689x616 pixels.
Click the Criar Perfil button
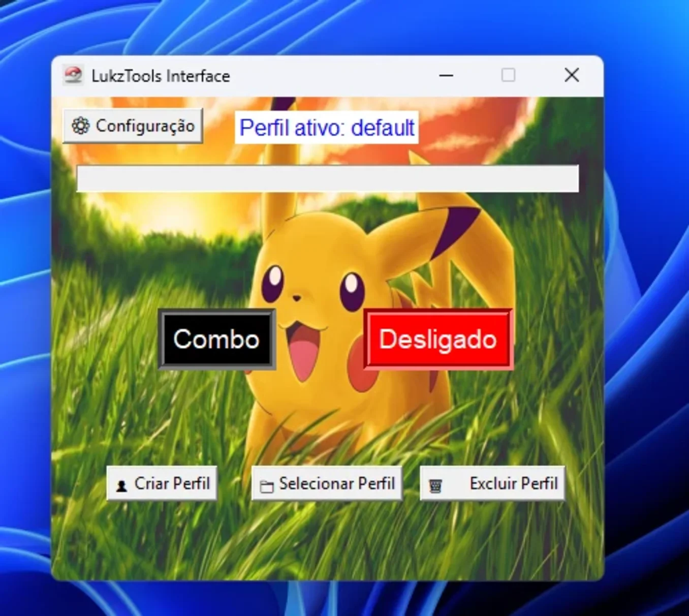click(162, 483)
